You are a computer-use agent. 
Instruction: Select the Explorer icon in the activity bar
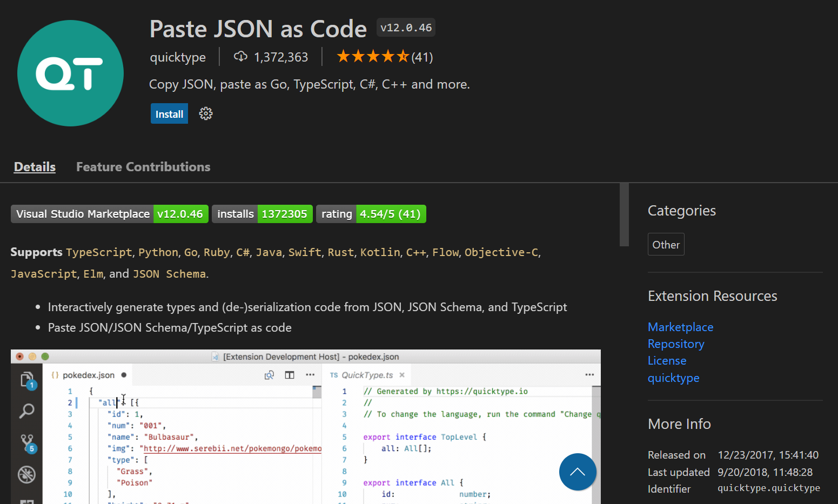(x=26, y=380)
